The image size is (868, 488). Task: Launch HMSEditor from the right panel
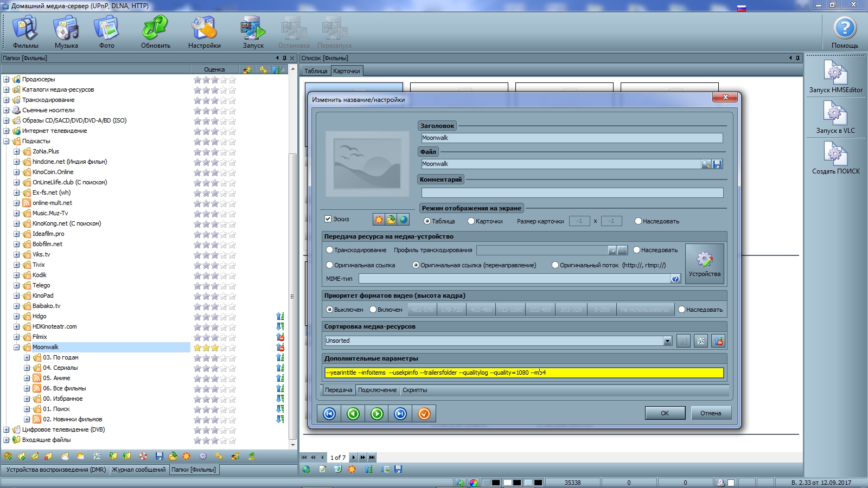coord(835,76)
